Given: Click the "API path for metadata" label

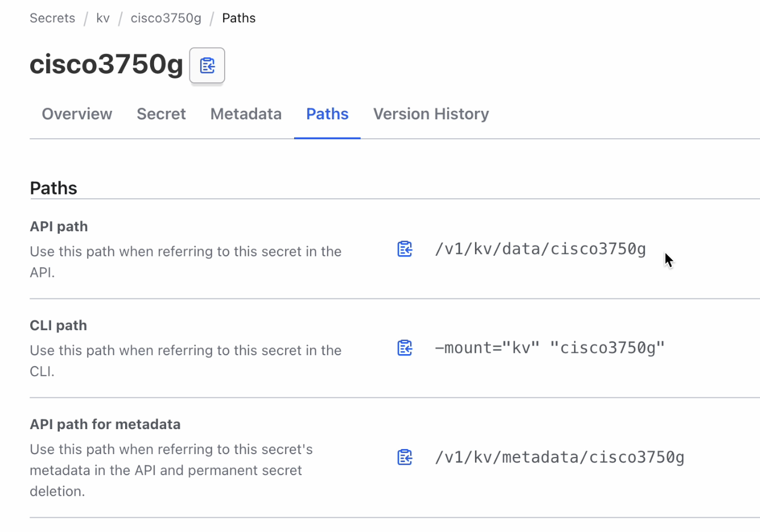Looking at the screenshot, I should [x=105, y=425].
